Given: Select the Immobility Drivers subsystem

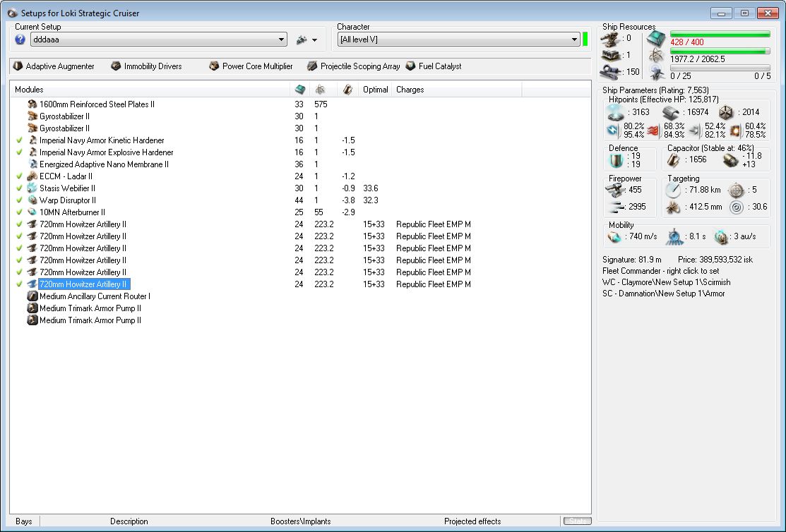Looking at the screenshot, I should tap(146, 66).
